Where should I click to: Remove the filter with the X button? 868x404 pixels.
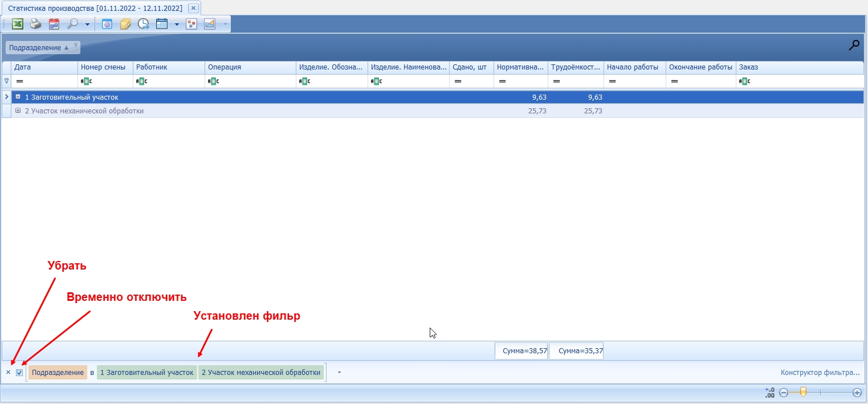coord(8,373)
